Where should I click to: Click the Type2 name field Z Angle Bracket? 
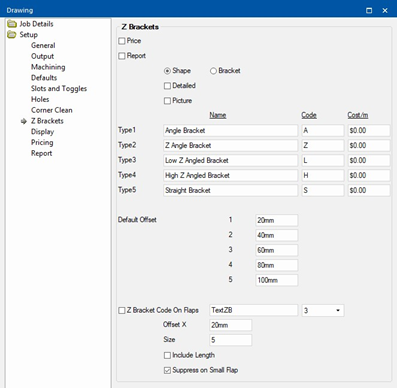(x=230, y=145)
